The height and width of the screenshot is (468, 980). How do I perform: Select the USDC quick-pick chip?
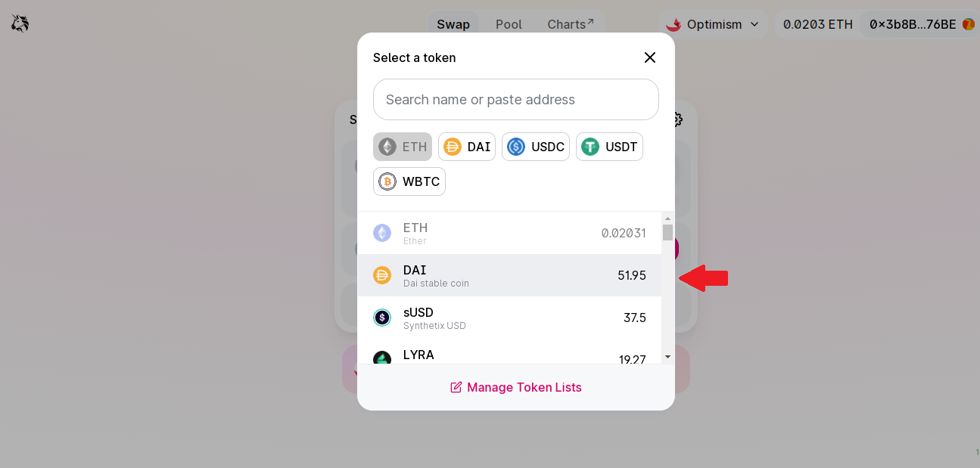coord(536,147)
